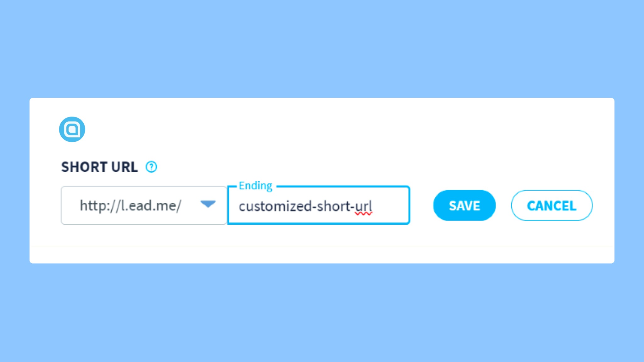Click the rounded app badge above the form

[x=72, y=129]
